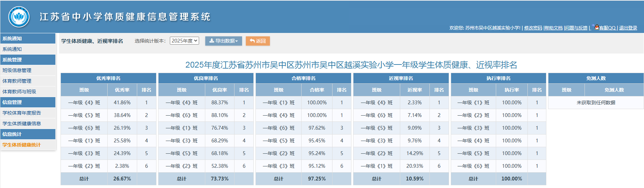Screen dimensions: 644x188
Task: Open 学校体育年度报告 menu item
Action: 22,113
